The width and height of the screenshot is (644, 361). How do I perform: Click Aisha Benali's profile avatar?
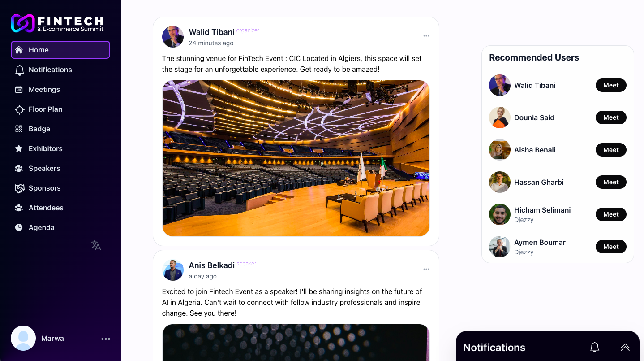500,150
